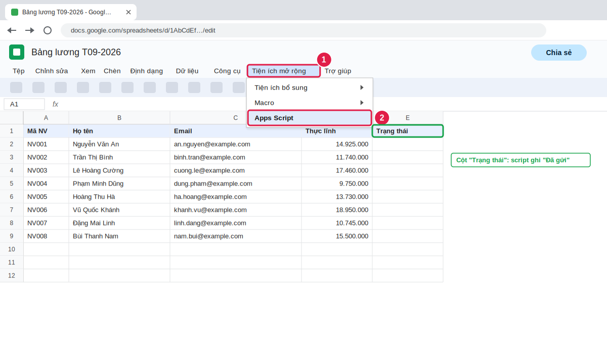607x364 pixels.
Task: Click the Email header cell
Action: [236, 131]
